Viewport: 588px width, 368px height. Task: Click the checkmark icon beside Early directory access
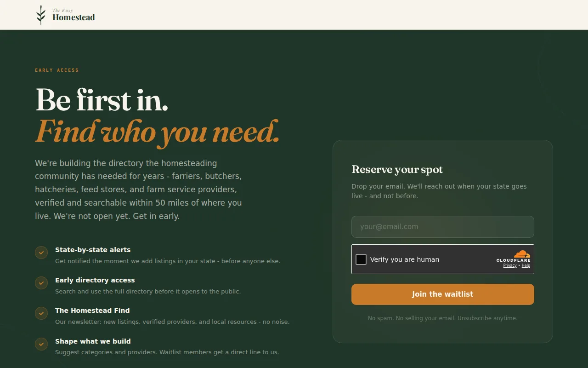pos(41,283)
